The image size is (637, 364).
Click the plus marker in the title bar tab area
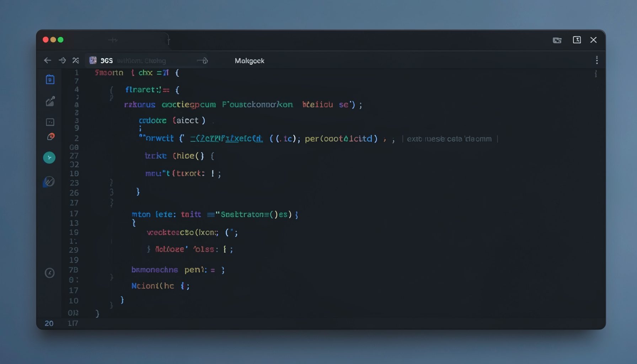(113, 40)
